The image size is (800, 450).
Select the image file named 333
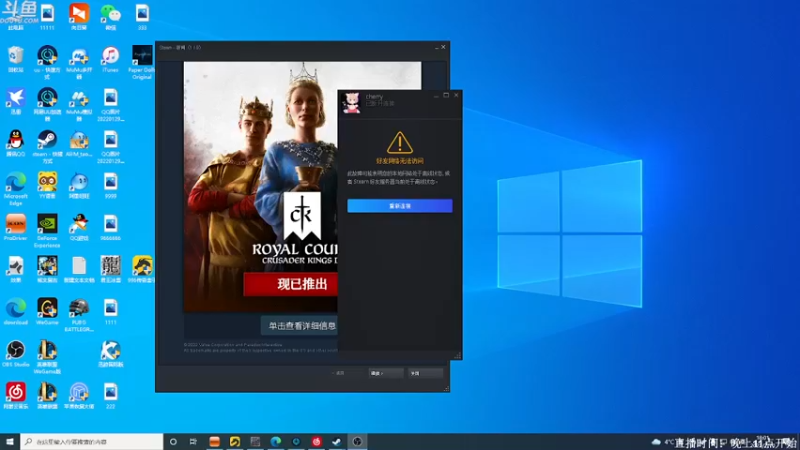coord(142,16)
